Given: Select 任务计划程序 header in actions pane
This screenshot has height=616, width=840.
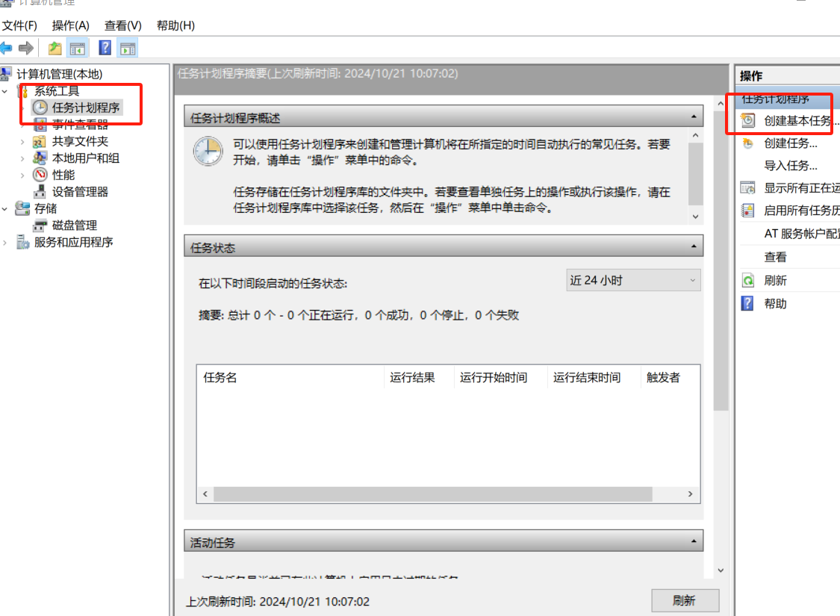Looking at the screenshot, I should 788,99.
